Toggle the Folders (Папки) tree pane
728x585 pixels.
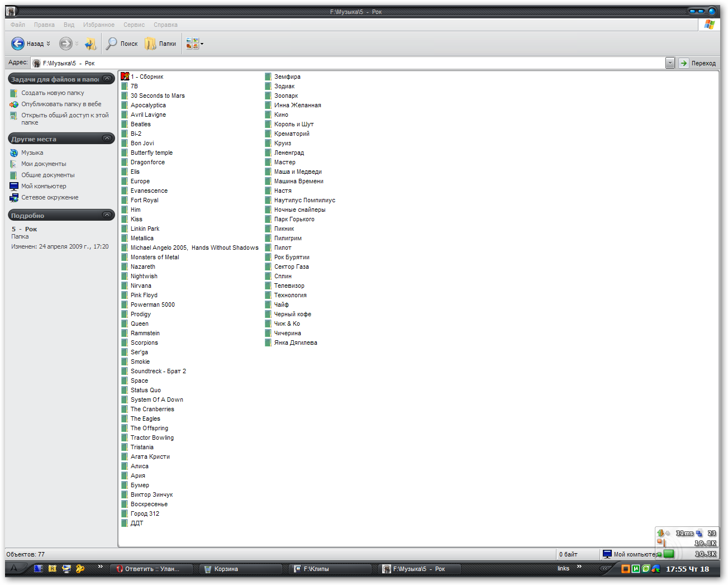point(160,44)
